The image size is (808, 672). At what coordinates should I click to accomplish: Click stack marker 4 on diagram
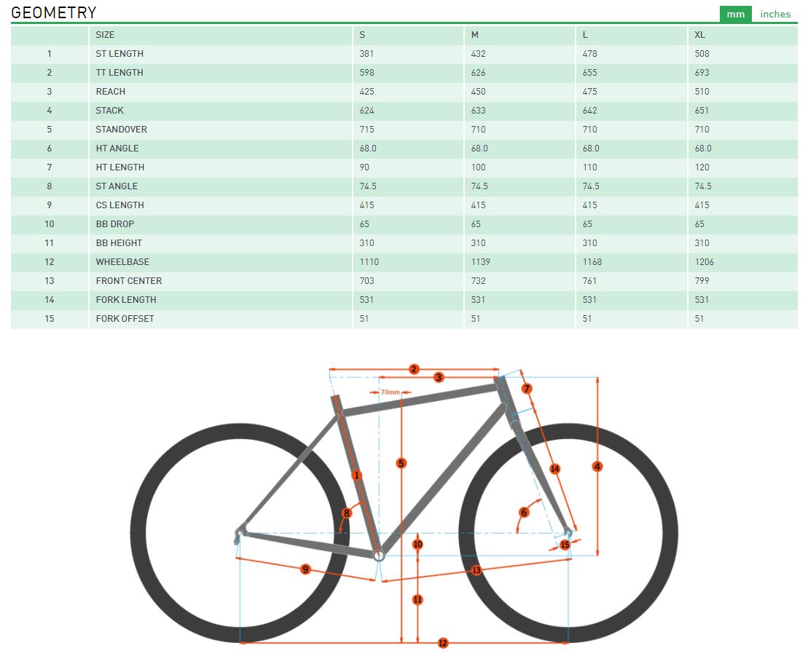click(x=597, y=466)
